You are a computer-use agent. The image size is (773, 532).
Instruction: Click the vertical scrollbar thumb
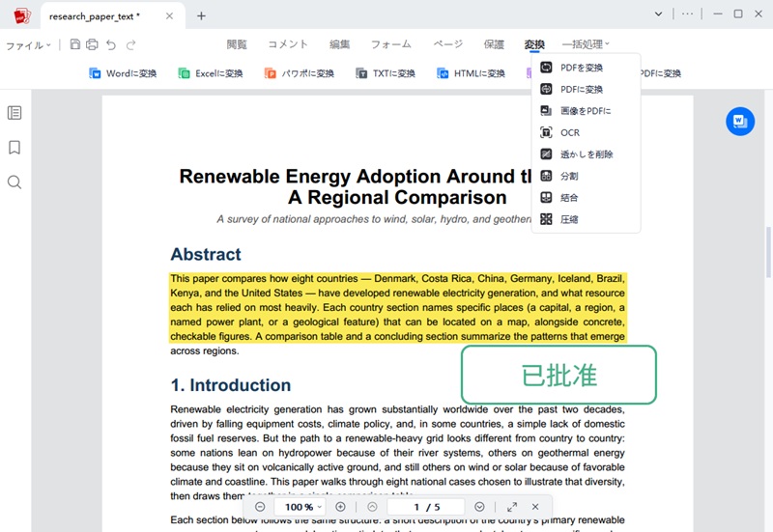point(768,252)
